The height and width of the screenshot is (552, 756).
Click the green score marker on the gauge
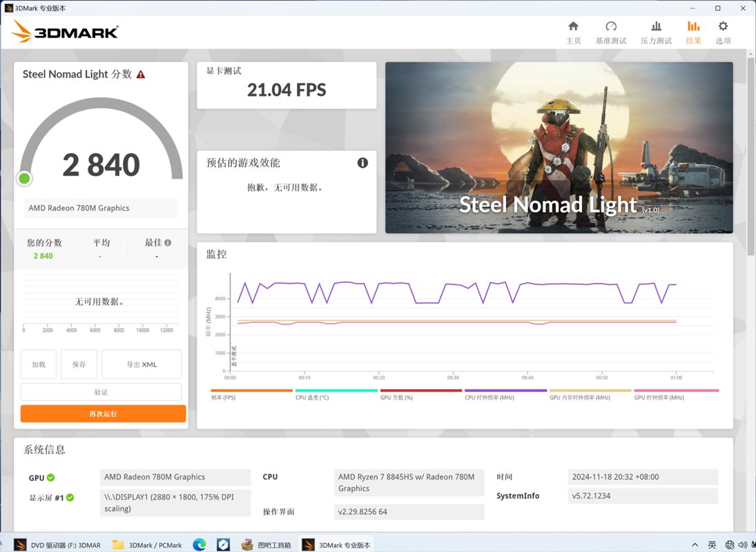click(x=24, y=179)
